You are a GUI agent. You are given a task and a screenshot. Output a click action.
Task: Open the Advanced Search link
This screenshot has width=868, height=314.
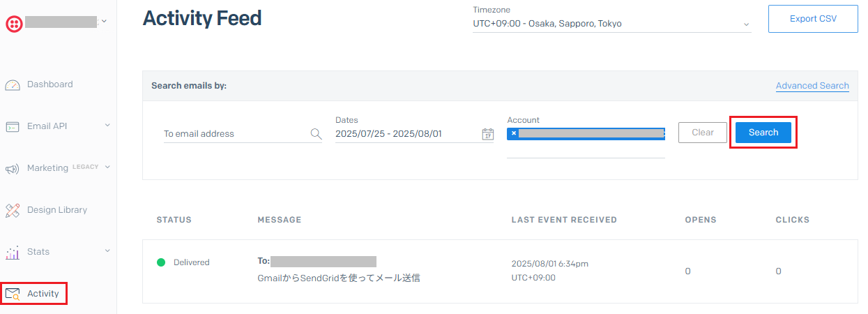[x=812, y=86]
